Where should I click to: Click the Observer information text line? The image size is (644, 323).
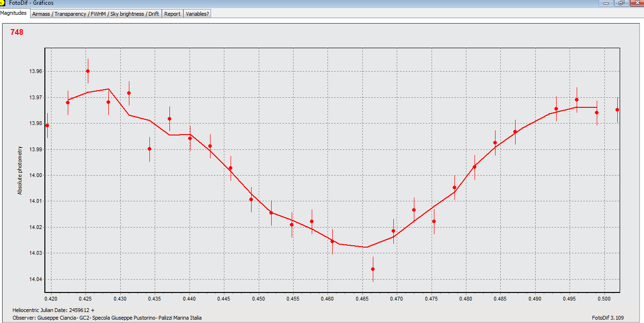pos(107,318)
